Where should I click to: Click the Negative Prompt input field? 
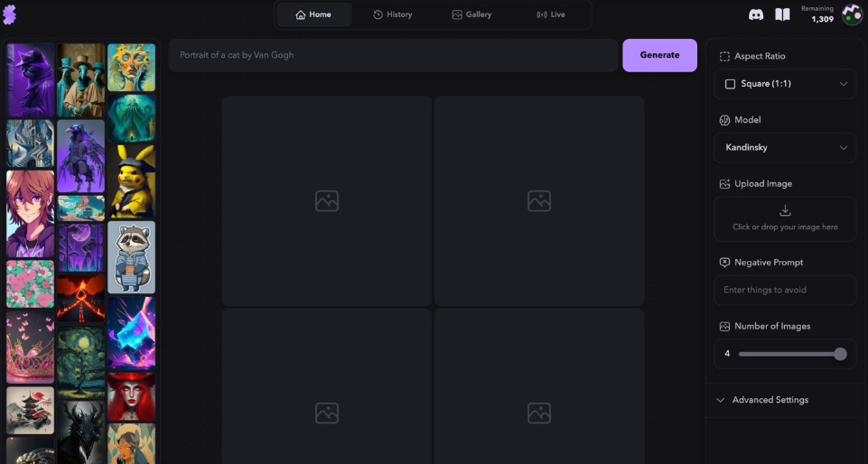[x=785, y=290]
